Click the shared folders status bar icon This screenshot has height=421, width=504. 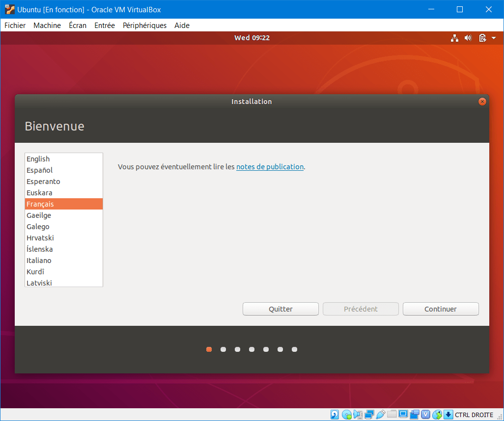tap(392, 414)
